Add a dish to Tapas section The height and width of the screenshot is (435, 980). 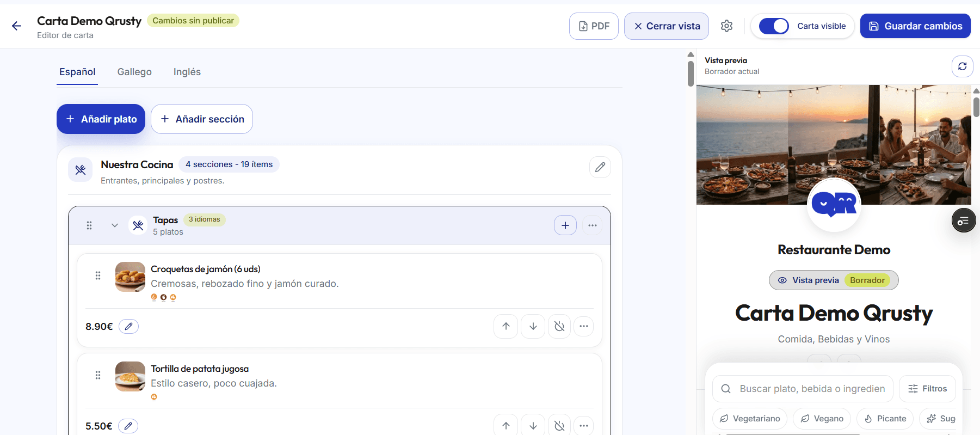point(565,225)
